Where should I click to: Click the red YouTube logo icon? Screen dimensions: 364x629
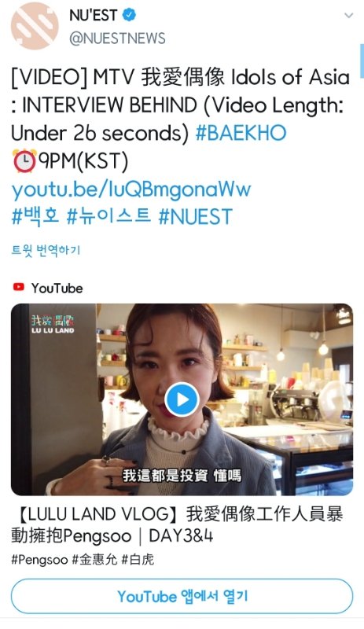click(x=18, y=287)
